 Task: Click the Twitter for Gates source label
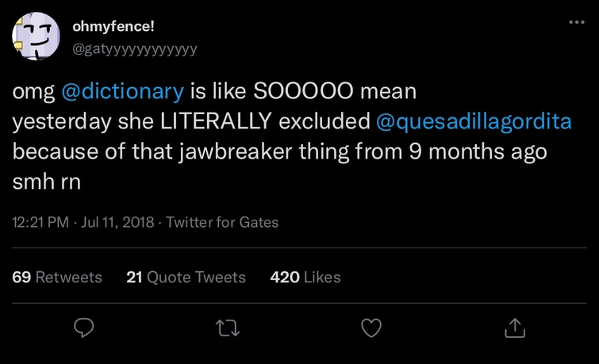pyautogui.click(x=223, y=222)
